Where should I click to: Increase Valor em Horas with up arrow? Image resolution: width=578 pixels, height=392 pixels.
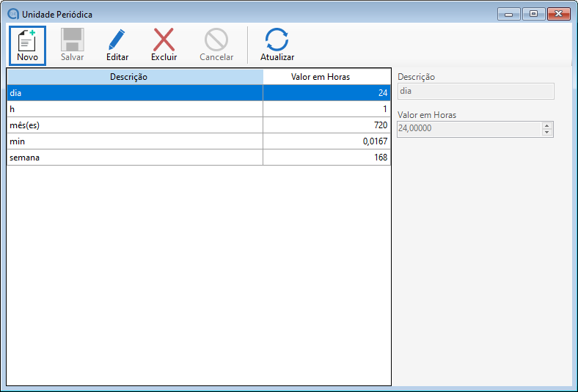coord(546,125)
